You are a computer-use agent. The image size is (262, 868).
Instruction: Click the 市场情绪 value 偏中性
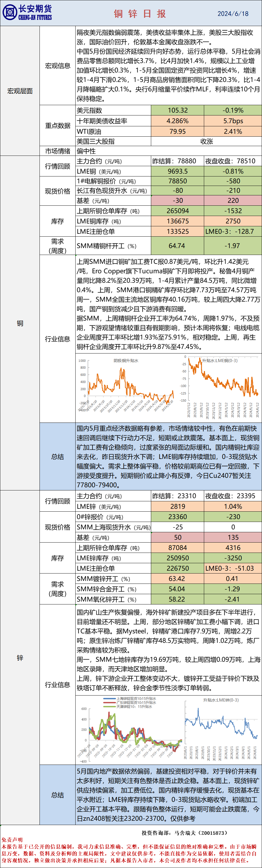[169, 151]
